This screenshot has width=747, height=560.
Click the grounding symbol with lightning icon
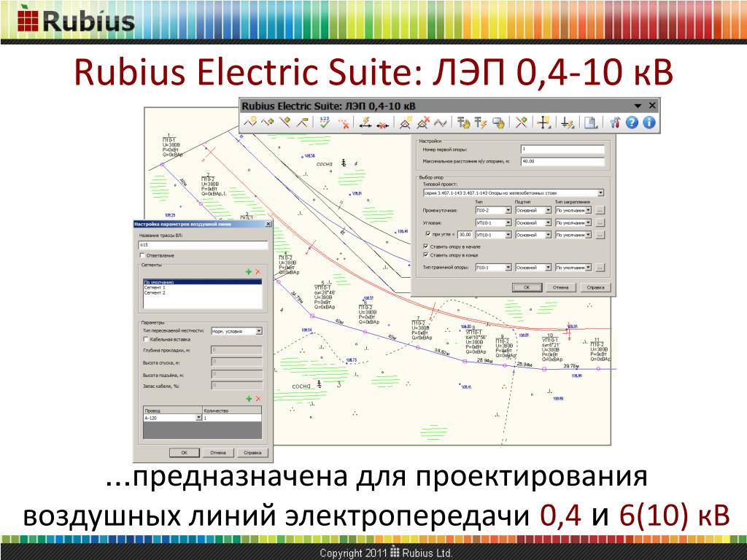point(567,122)
